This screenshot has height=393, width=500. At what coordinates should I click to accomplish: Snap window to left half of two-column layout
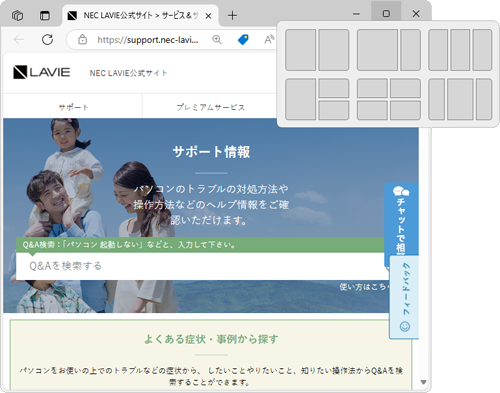(300, 50)
